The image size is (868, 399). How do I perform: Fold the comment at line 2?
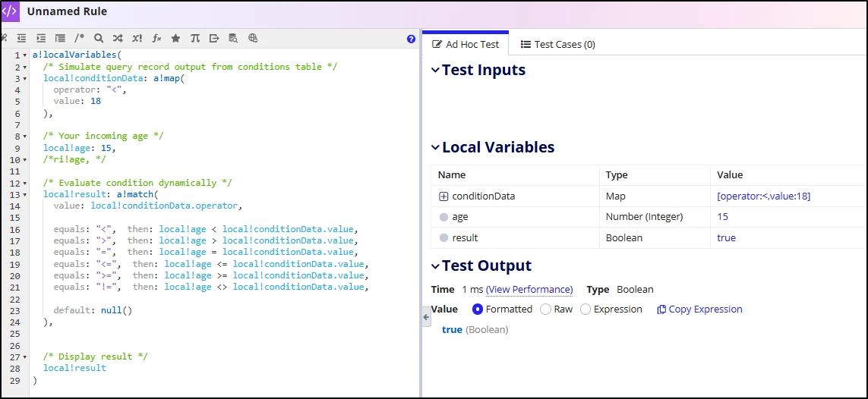click(x=25, y=68)
